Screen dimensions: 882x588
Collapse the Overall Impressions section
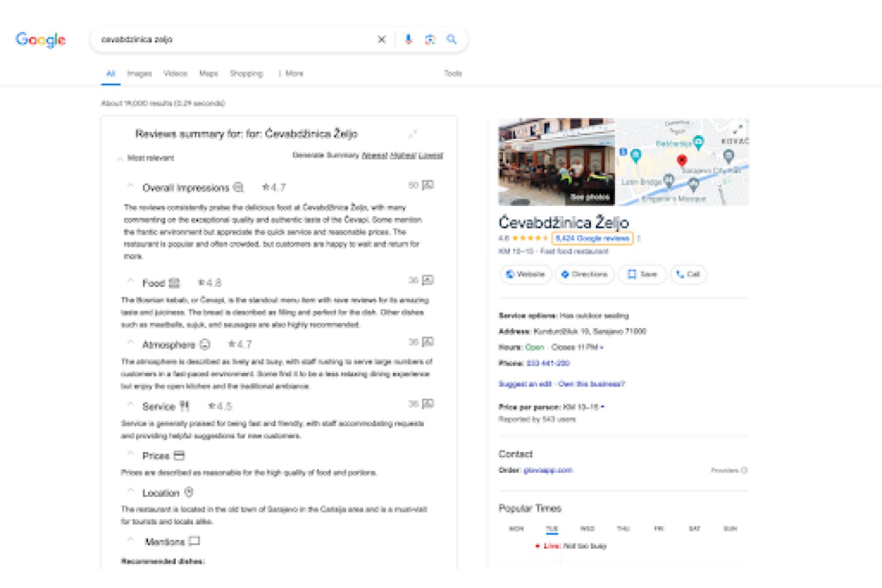(131, 186)
